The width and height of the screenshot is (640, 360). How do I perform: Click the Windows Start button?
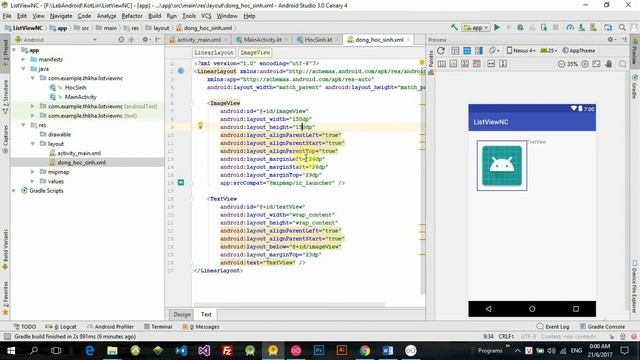tap(11, 350)
